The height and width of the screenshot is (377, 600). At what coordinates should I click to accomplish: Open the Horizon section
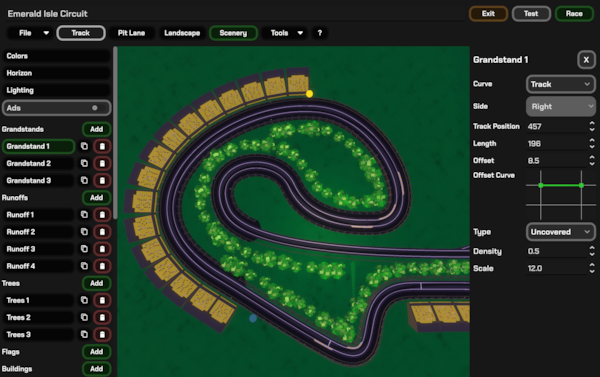coord(57,73)
